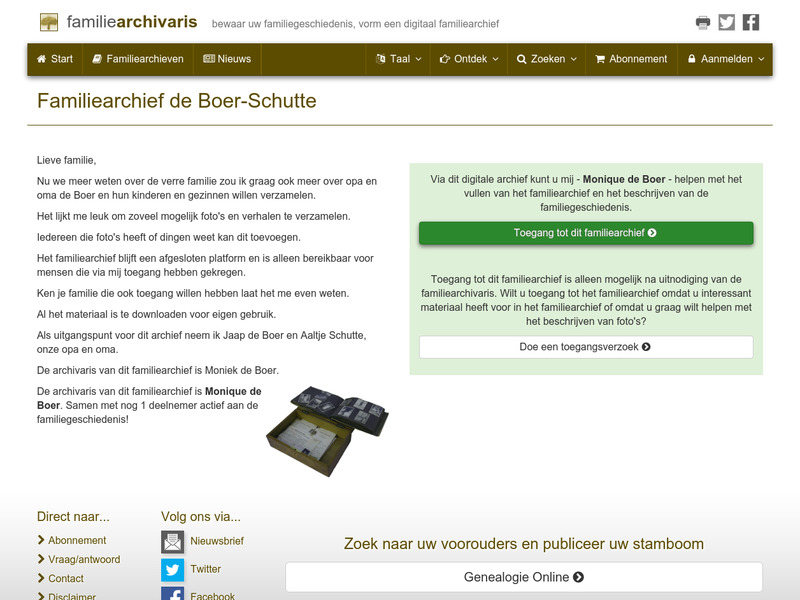Click the newspaper icon next to Nieuws
The height and width of the screenshot is (600, 800).
[x=208, y=59]
